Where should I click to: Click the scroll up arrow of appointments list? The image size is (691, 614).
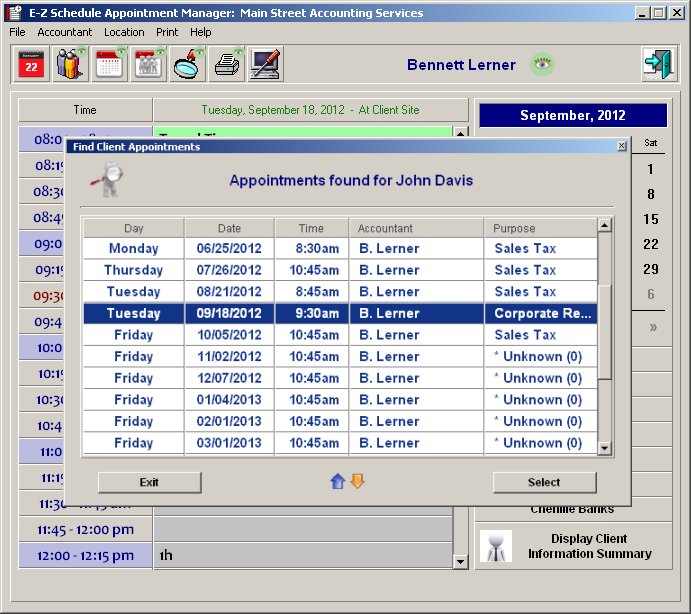pos(605,227)
